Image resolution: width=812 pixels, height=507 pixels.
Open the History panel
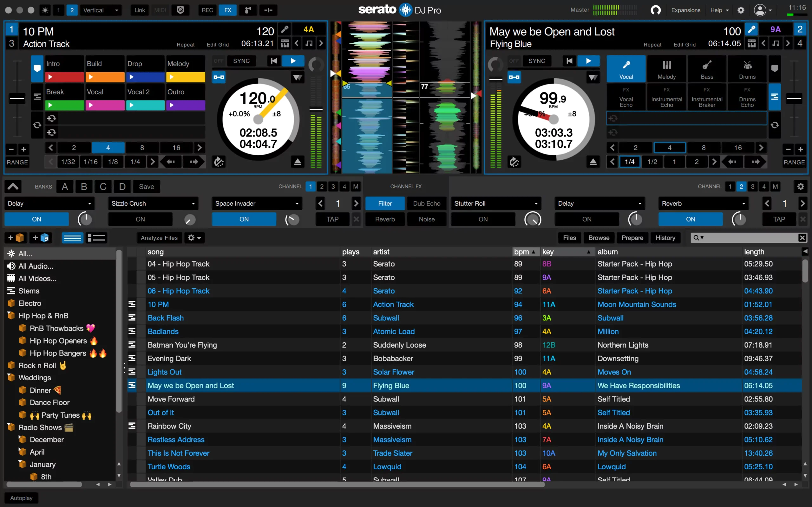tap(665, 237)
